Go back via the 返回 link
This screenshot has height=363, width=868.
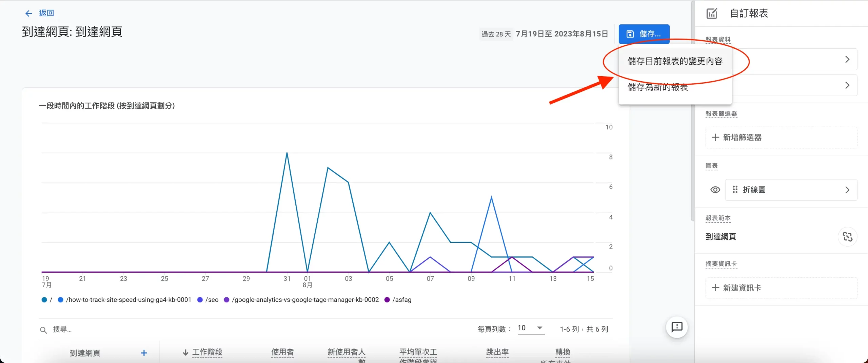[x=46, y=13]
